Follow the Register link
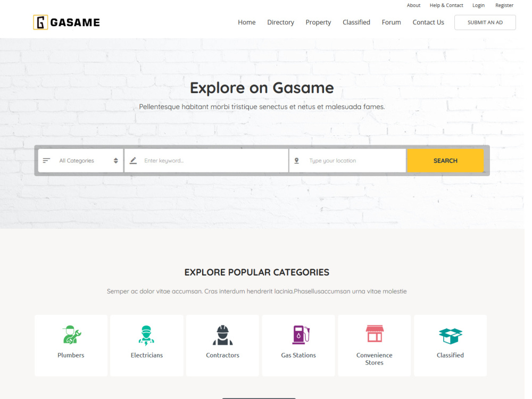This screenshot has width=532, height=399. pyautogui.click(x=504, y=5)
